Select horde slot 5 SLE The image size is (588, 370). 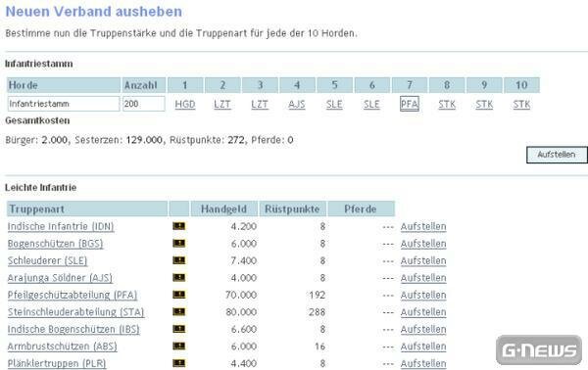334,104
